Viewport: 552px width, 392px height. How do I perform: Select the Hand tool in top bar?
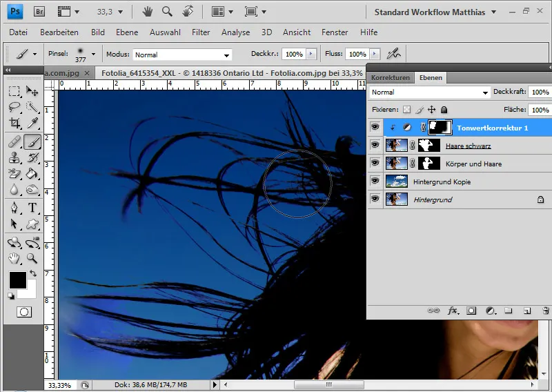click(148, 12)
